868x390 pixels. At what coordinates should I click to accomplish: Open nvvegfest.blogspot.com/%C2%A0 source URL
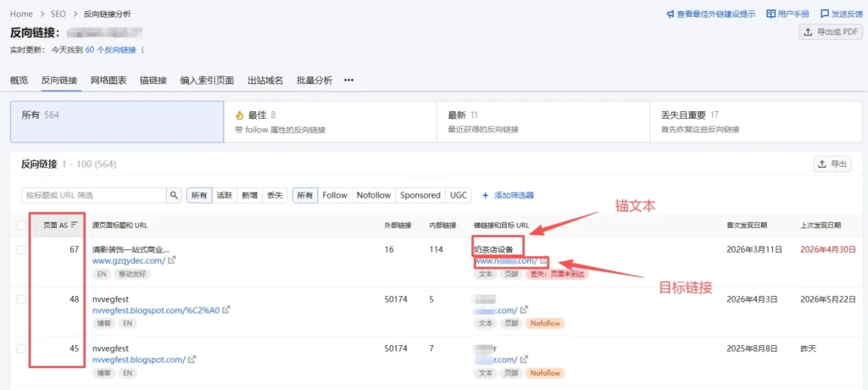point(156,310)
